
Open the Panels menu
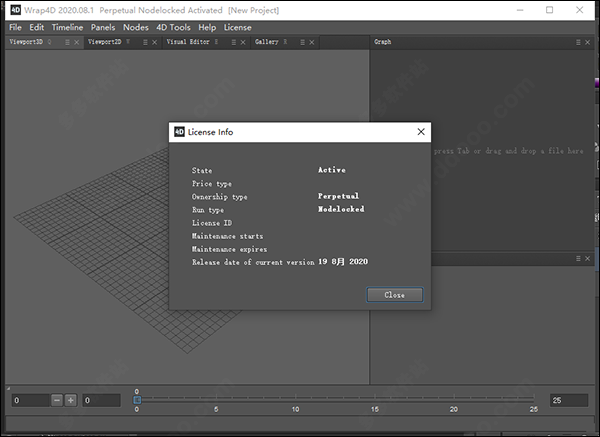103,28
